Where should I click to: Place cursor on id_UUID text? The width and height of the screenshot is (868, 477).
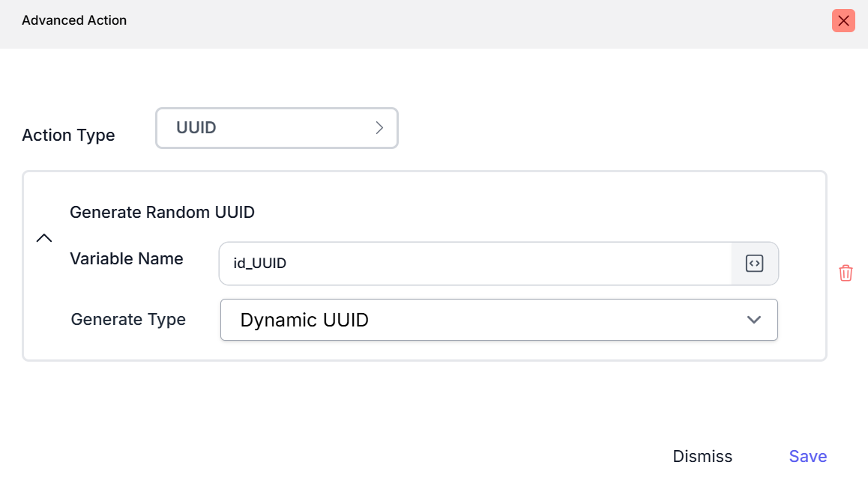(x=260, y=264)
